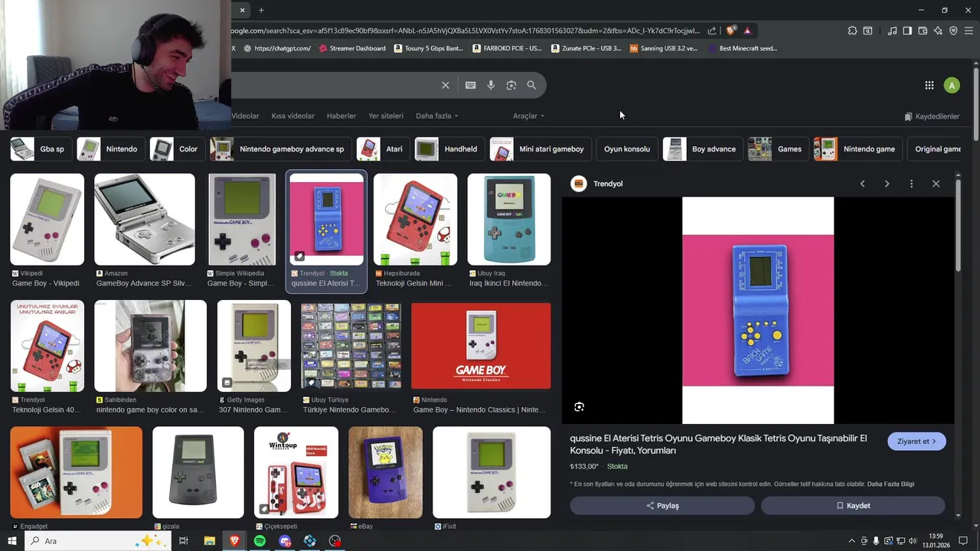Select the 'Gba sp' filter chip

tap(41, 149)
